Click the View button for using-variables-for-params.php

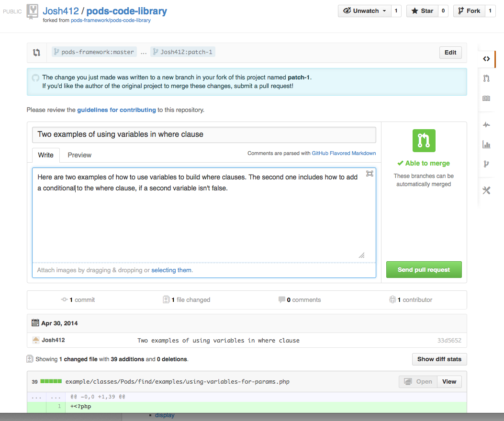(449, 381)
